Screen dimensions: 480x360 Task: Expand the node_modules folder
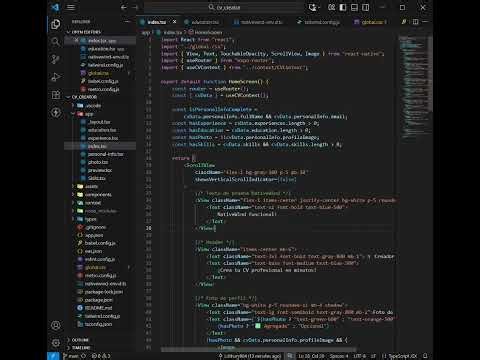100,211
